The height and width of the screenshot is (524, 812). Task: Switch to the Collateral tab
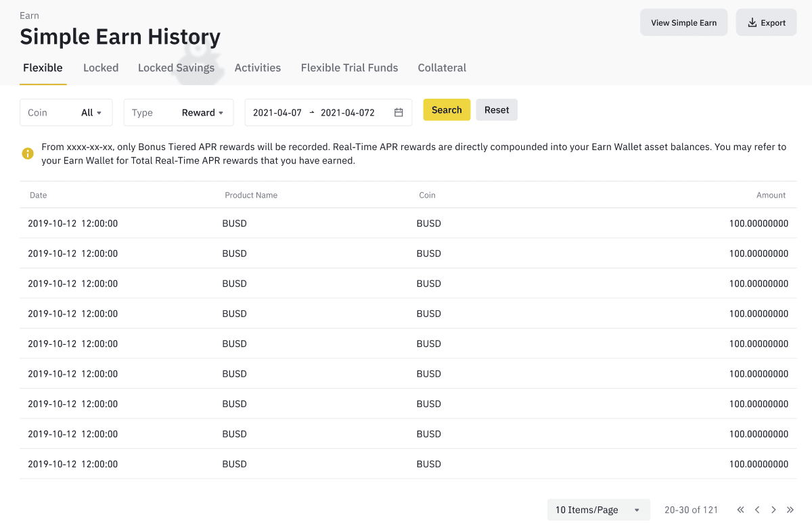(x=442, y=68)
